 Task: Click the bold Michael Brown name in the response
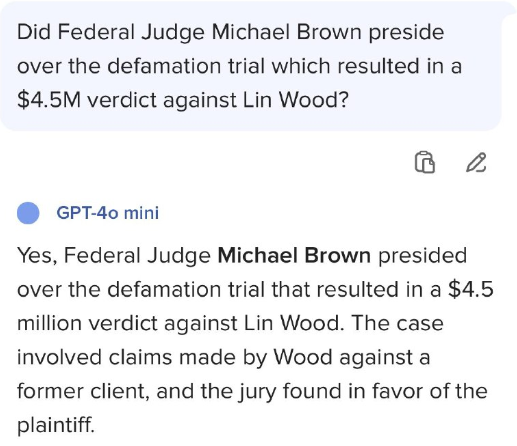294,256
